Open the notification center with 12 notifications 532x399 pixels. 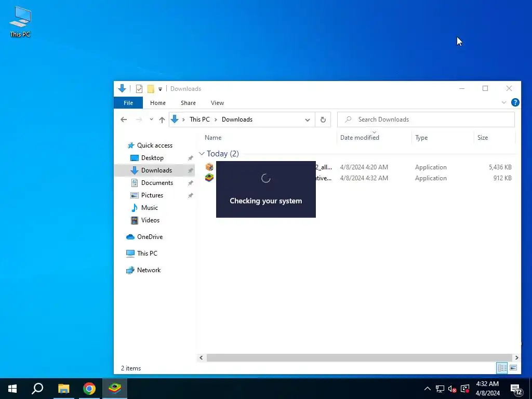point(516,389)
